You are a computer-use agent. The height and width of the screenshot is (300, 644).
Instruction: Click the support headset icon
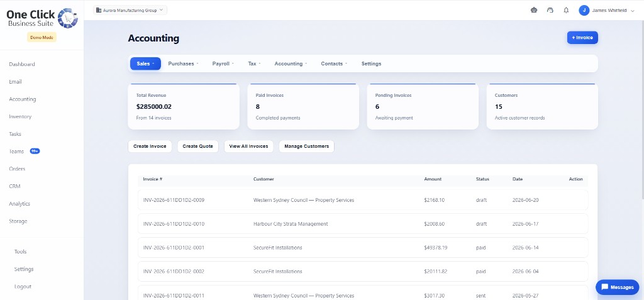coord(550,10)
